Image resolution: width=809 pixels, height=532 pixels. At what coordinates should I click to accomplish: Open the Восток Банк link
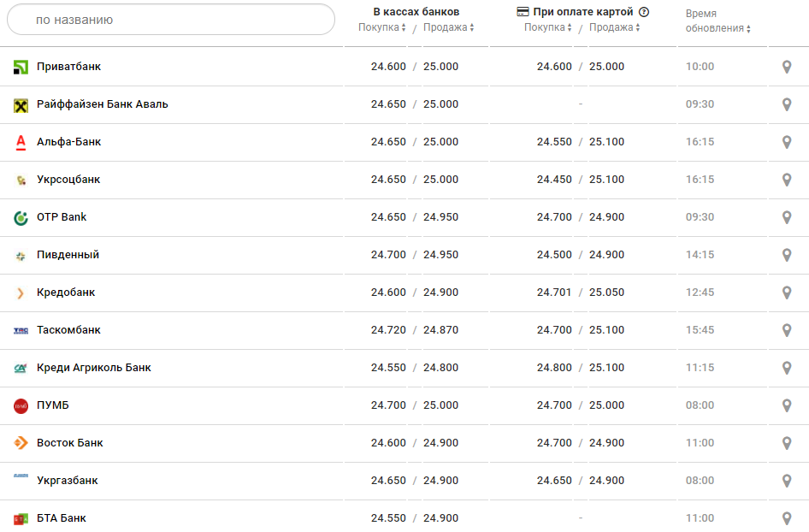coord(69,443)
